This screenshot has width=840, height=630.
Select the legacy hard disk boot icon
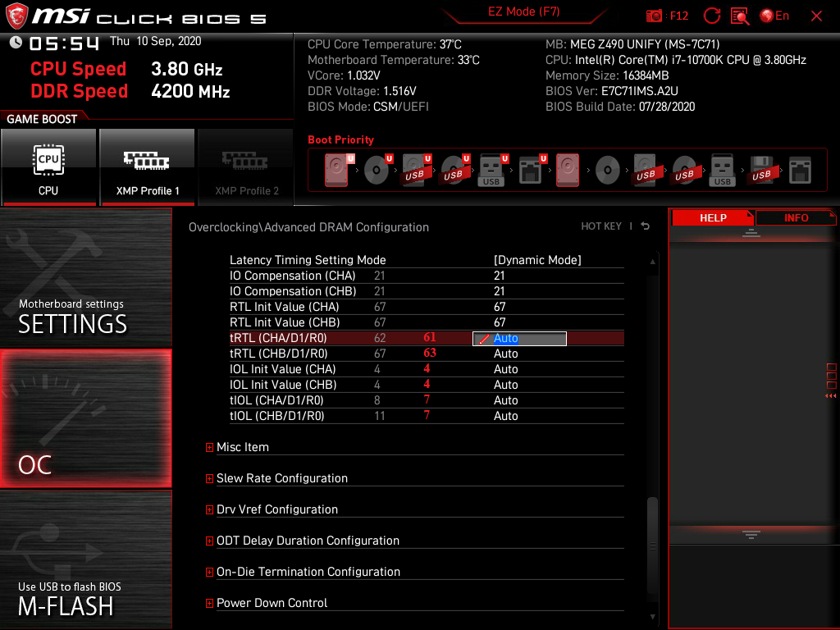tap(568, 171)
